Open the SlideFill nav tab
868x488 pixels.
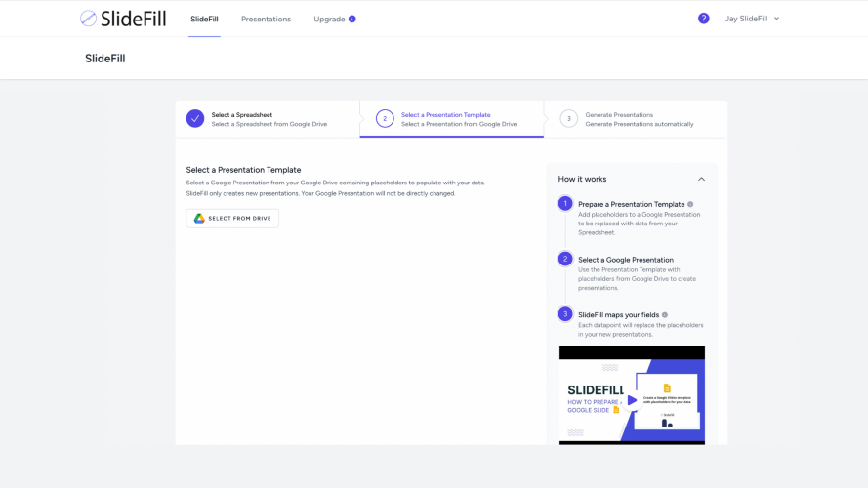click(204, 19)
